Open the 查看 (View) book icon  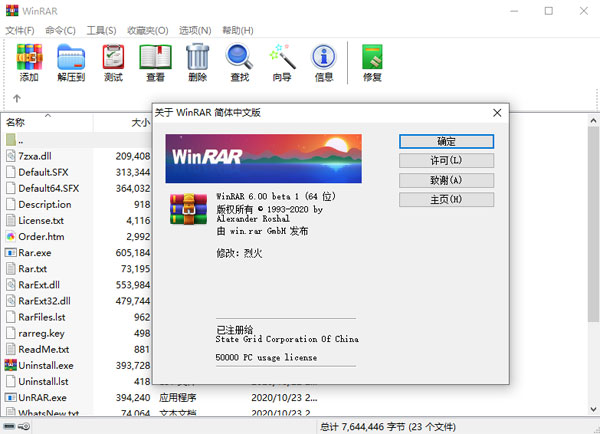point(155,61)
